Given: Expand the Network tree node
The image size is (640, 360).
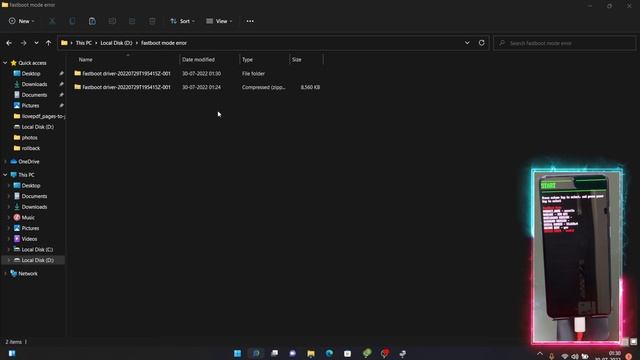Looking at the screenshot, I should (x=5, y=273).
